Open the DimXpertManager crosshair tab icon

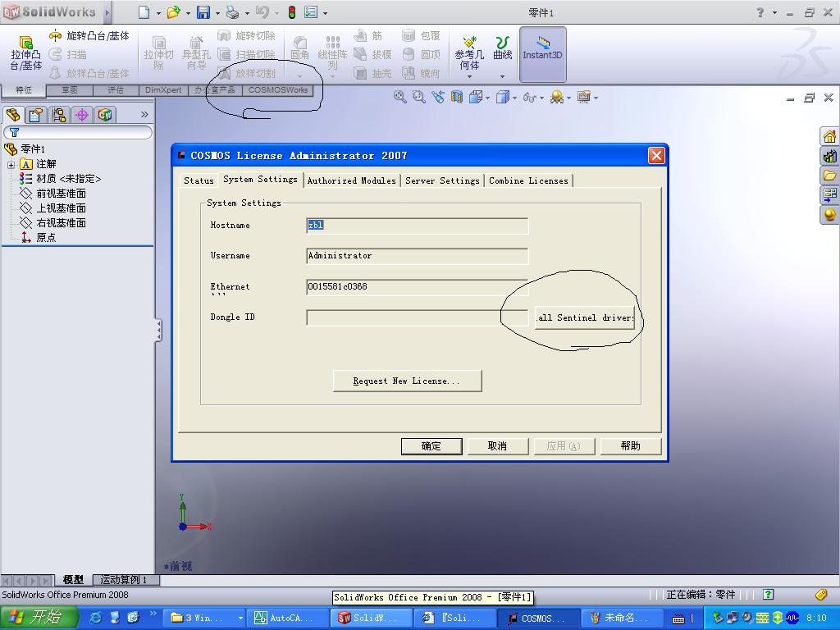(82, 115)
